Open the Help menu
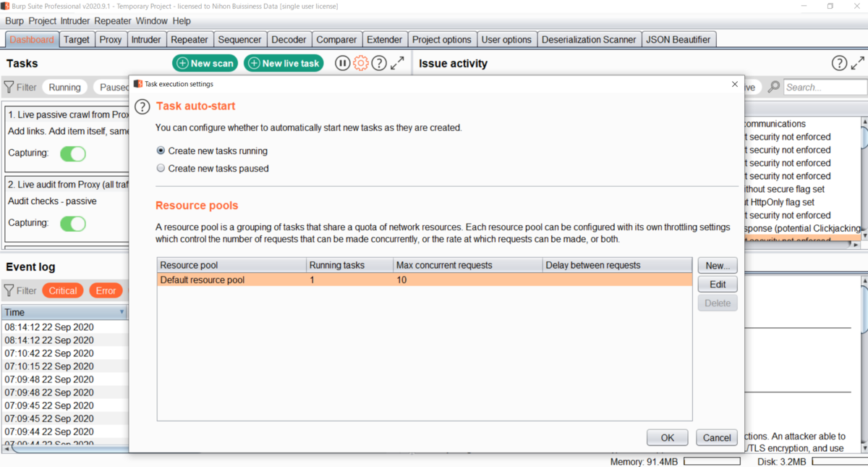The width and height of the screenshot is (868, 467). (182, 21)
